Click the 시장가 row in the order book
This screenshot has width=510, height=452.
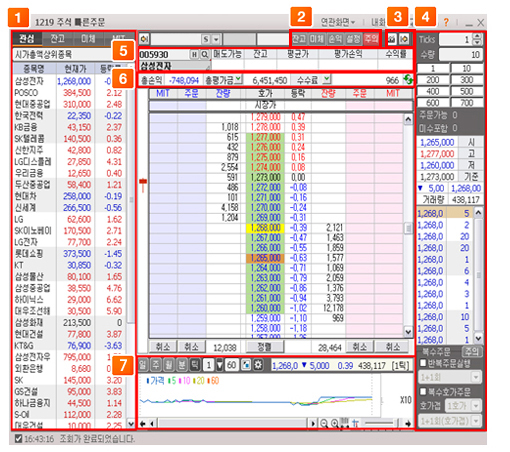point(280,105)
